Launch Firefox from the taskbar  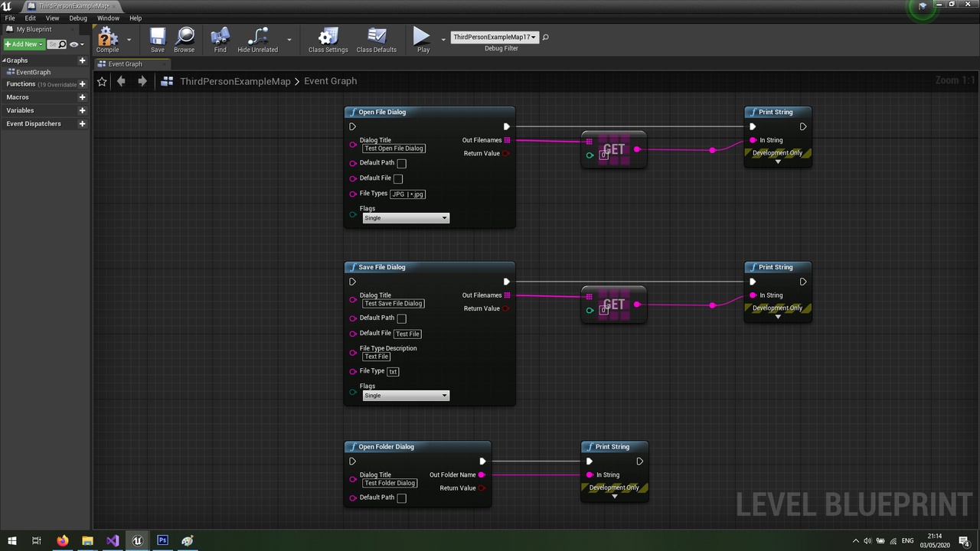[63, 540]
